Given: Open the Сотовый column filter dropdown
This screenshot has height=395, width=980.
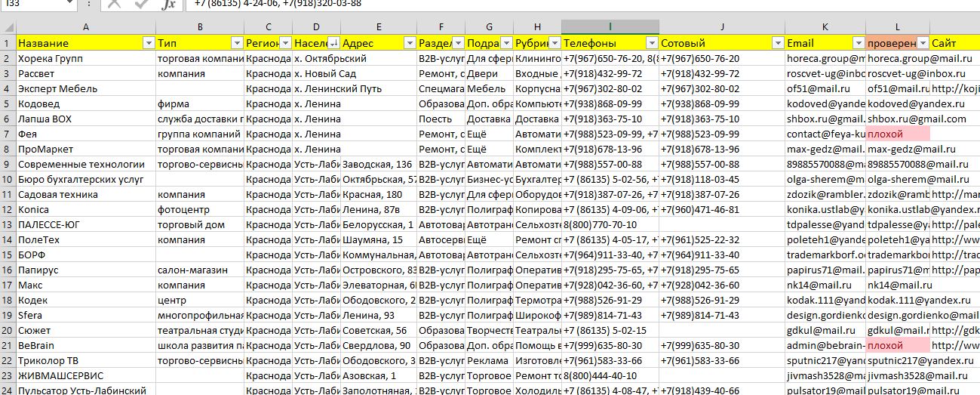Looking at the screenshot, I should [776, 43].
